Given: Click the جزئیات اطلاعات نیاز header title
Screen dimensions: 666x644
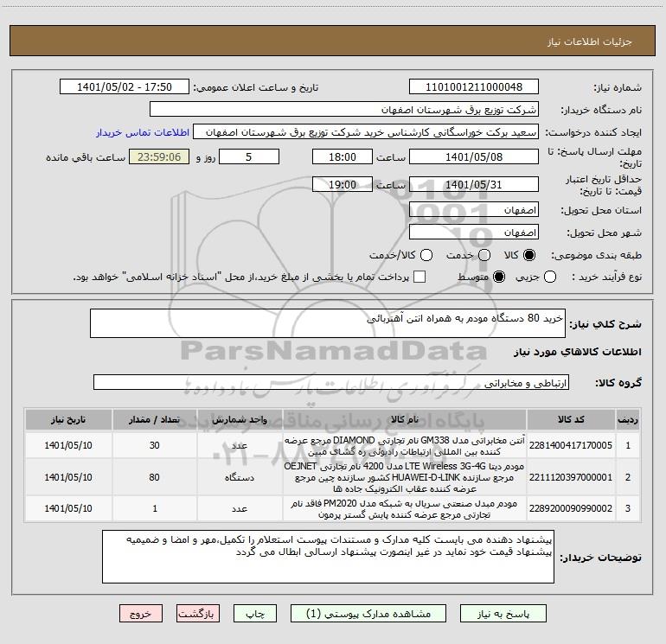Looking at the screenshot, I should [x=589, y=41].
